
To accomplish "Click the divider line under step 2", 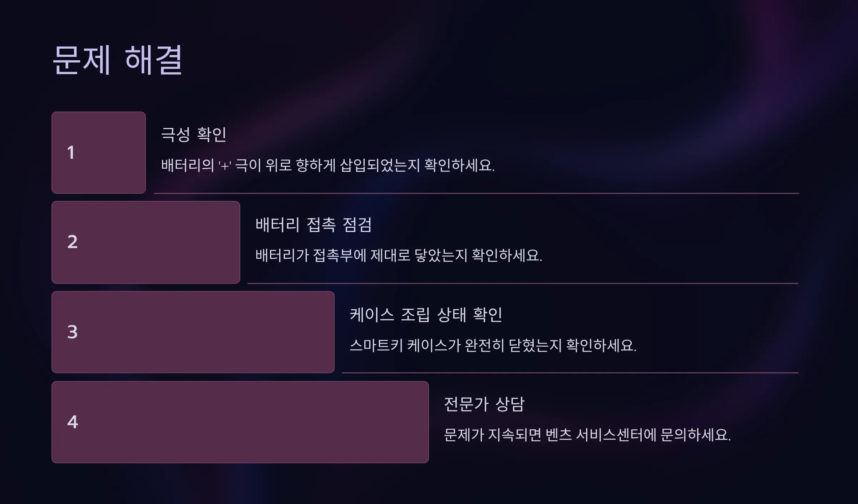I will (523, 283).
